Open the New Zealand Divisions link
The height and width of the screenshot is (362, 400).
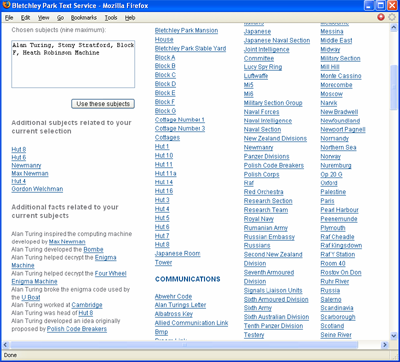275,138
